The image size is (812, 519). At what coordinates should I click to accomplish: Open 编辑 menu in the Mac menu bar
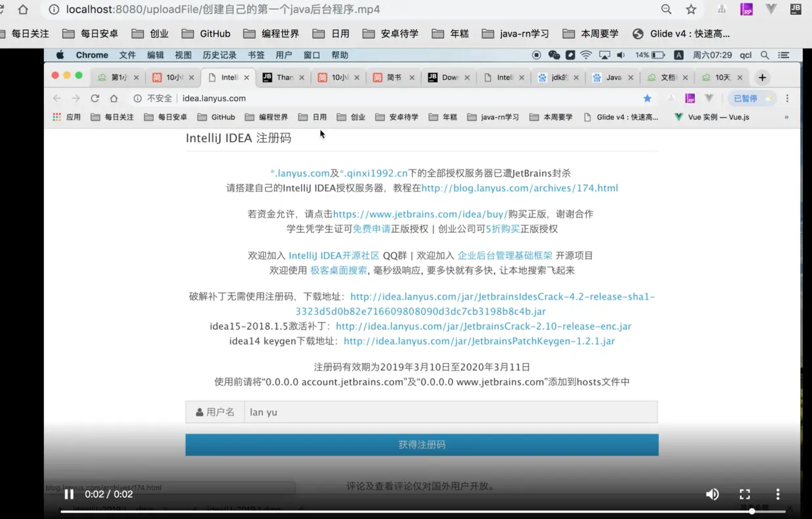(x=156, y=55)
